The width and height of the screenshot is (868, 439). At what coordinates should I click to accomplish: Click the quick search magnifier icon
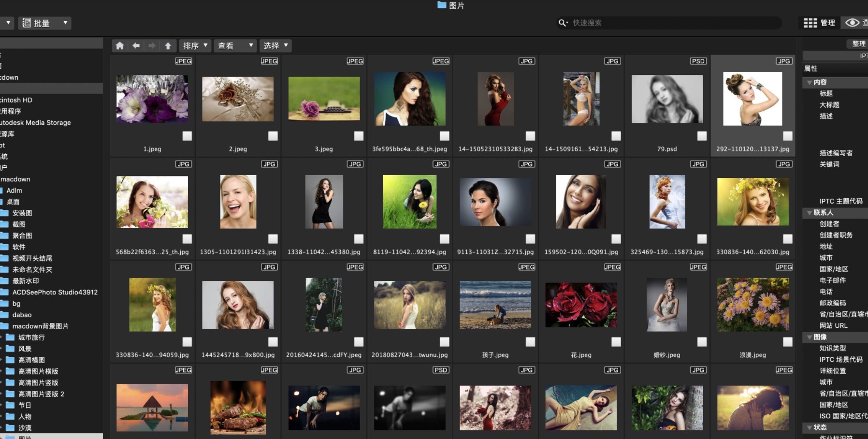tap(563, 23)
